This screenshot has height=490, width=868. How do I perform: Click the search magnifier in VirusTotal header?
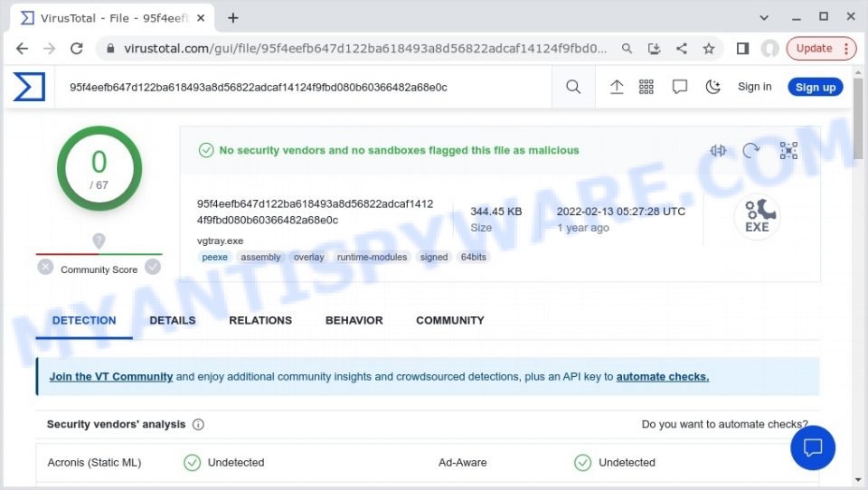(x=573, y=87)
